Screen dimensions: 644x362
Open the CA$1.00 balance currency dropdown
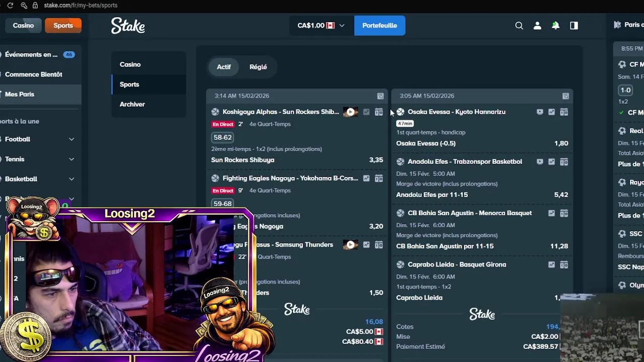[321, 26]
